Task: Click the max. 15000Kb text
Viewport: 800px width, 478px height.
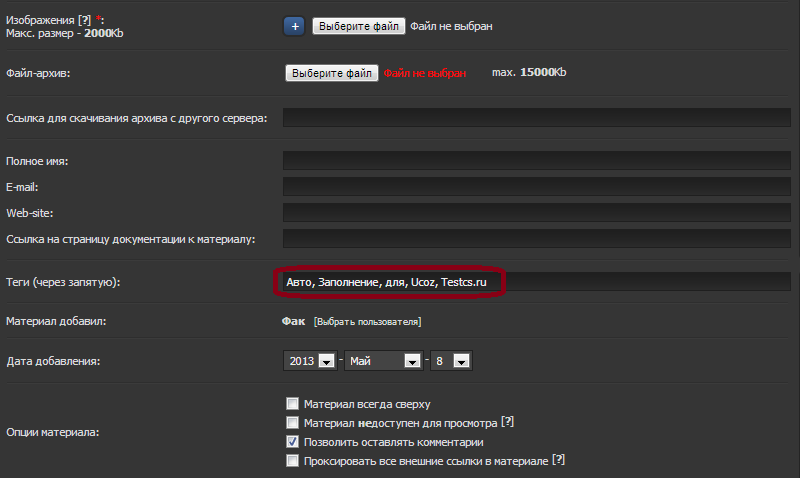Action: coord(529,72)
